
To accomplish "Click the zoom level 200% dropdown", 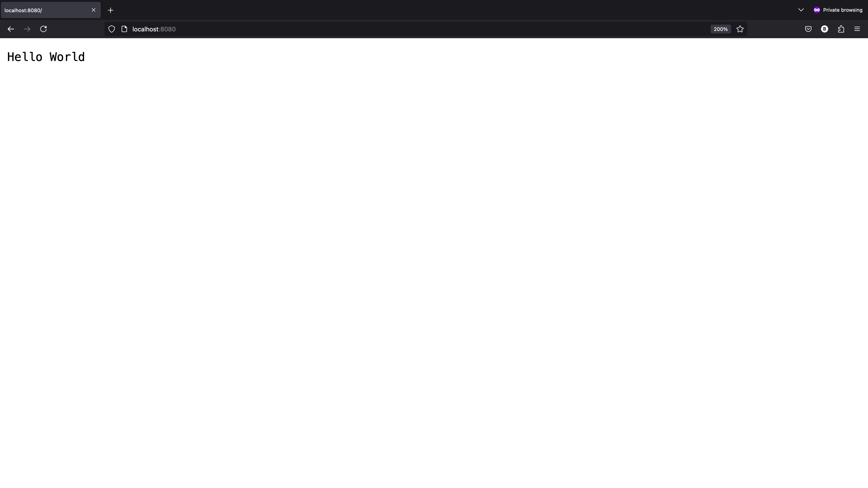I will pos(720,29).
